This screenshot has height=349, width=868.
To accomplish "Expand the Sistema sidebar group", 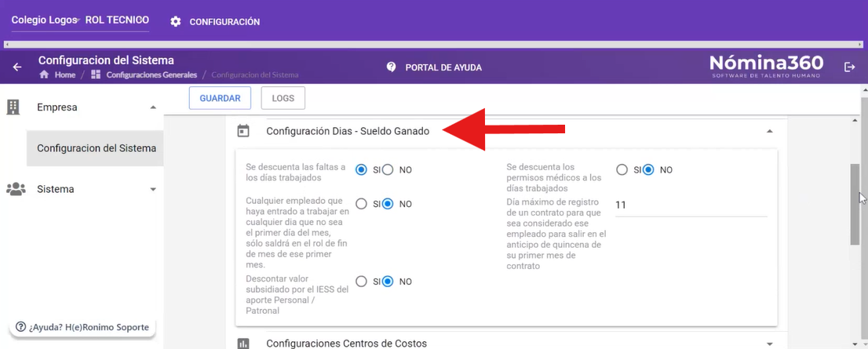I will [153, 189].
